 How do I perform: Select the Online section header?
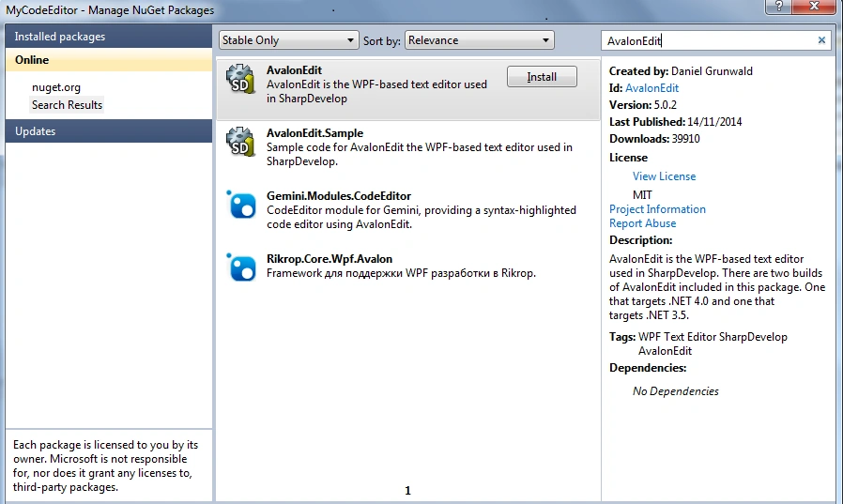[109, 60]
